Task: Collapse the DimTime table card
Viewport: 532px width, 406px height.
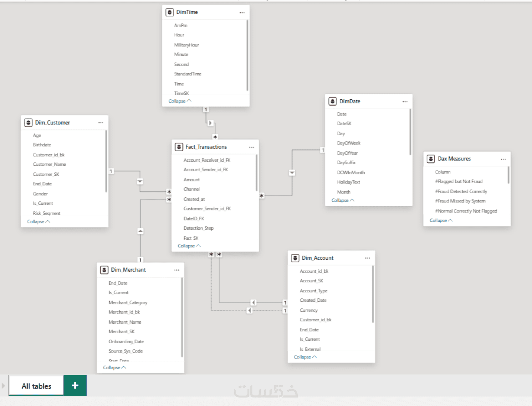Action: 180,101
